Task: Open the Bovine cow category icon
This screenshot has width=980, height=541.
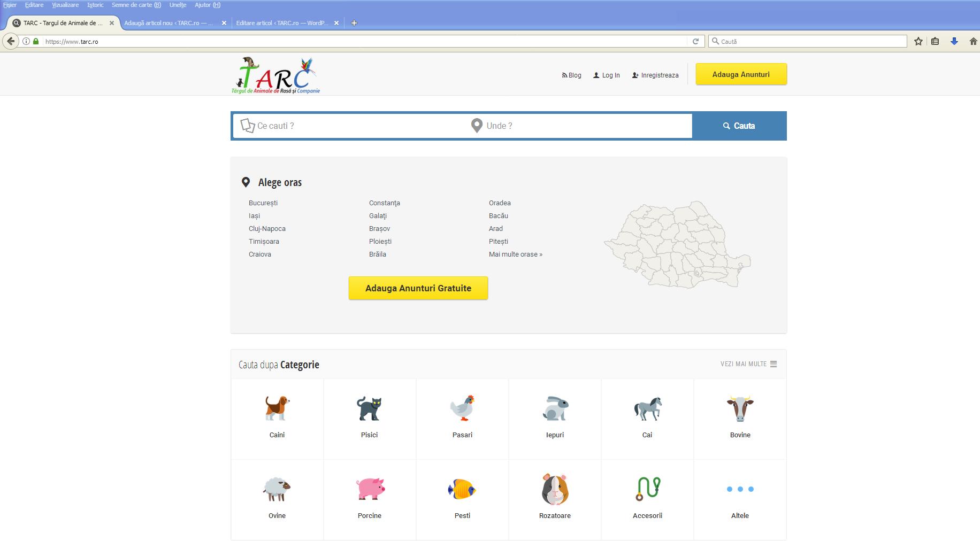Action: pyautogui.click(x=740, y=408)
